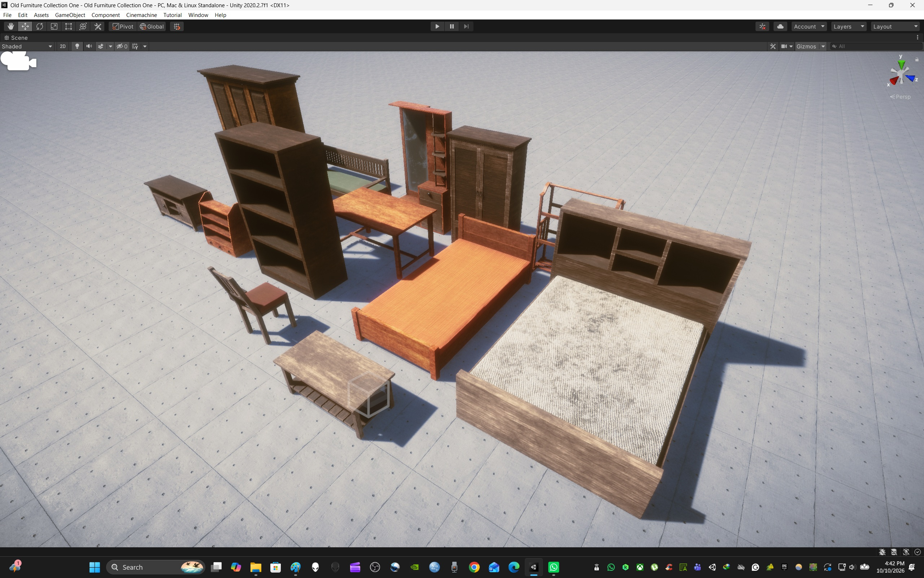Screen dimensions: 924x578
Task: Open the custom editor tools
Action: click(98, 26)
